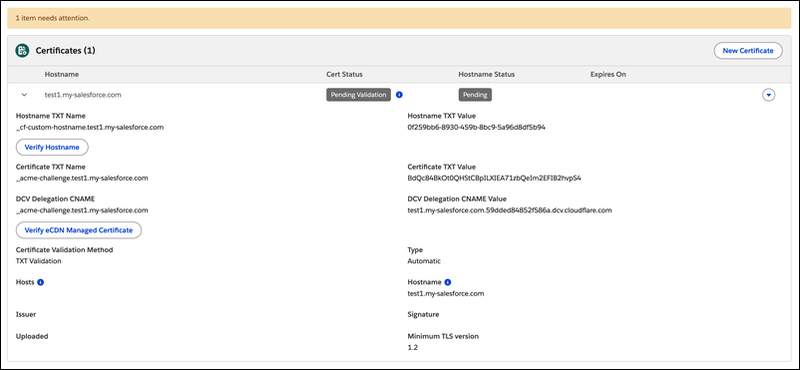Click the '1 item needs attention.' banner
The height and width of the screenshot is (370, 800).
point(399,18)
